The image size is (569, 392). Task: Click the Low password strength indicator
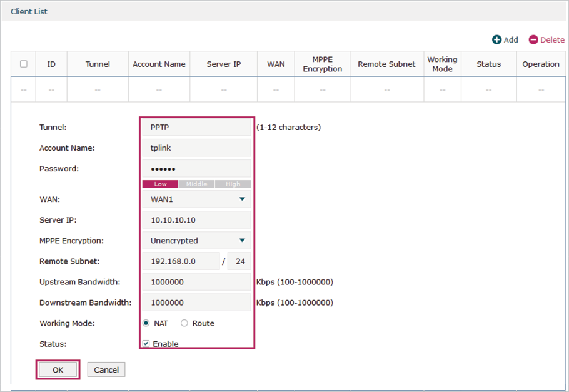click(x=160, y=184)
